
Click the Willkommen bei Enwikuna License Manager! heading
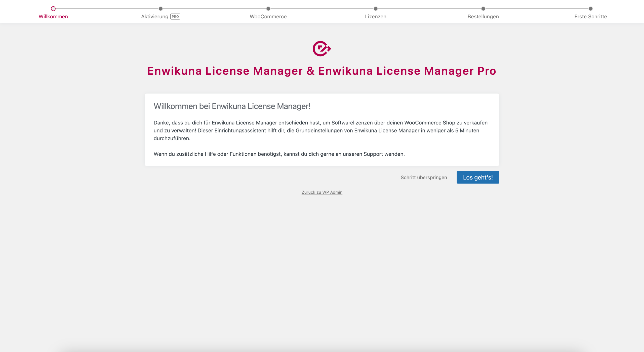click(232, 106)
